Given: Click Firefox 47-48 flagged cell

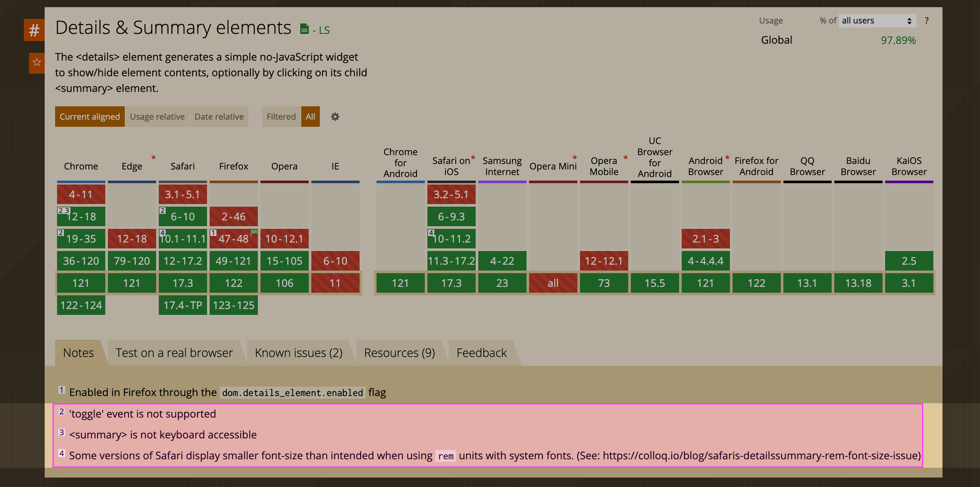Looking at the screenshot, I should 234,239.
